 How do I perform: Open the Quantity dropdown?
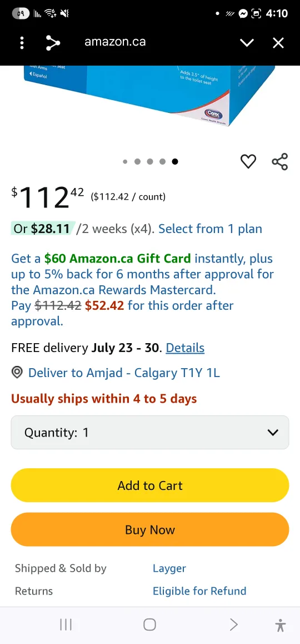click(150, 432)
